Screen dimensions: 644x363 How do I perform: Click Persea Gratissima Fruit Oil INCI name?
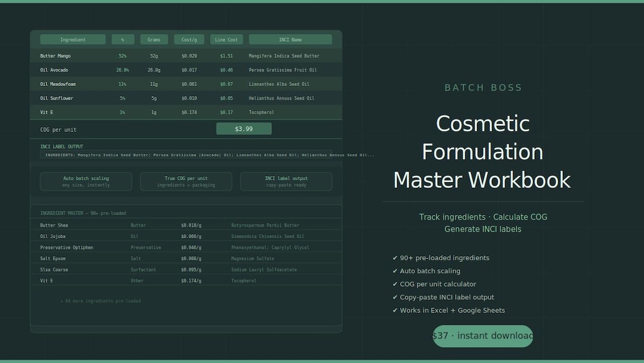click(283, 70)
